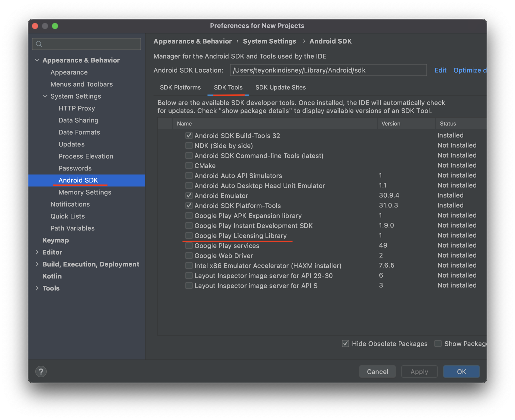Close the Preferences window with red button

click(35, 26)
